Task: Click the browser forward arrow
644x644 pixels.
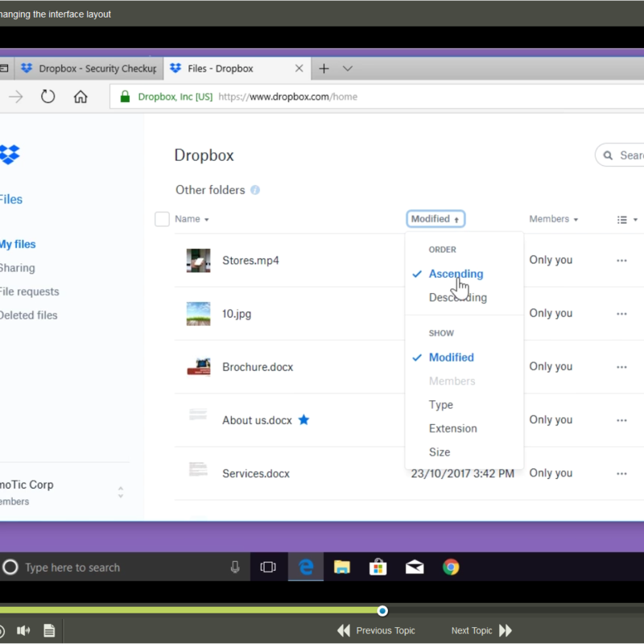Action: coord(15,97)
